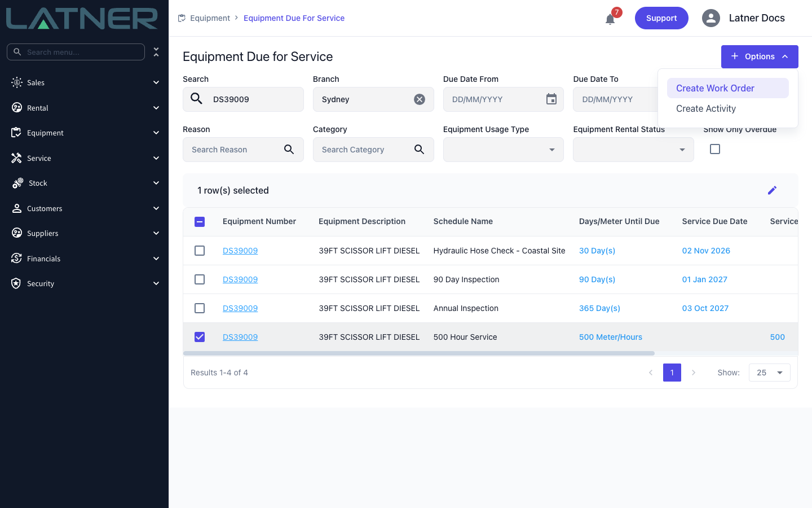Open the Suppliers menu item
812x508 pixels.
click(x=85, y=233)
